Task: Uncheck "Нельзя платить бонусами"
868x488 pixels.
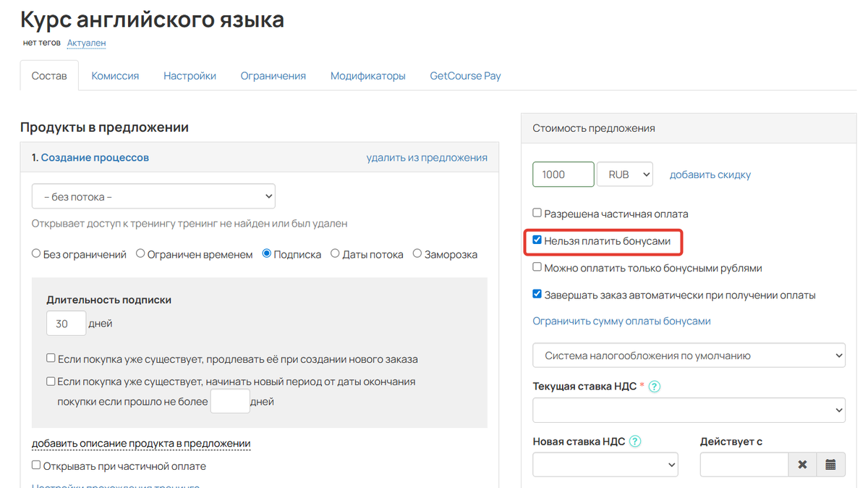Action: [537, 241]
